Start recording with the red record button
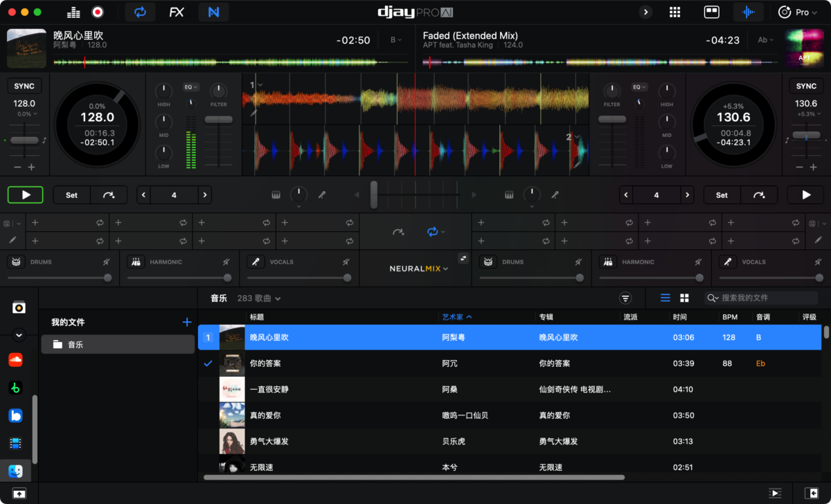Viewport: 831px width, 504px height. [98, 12]
